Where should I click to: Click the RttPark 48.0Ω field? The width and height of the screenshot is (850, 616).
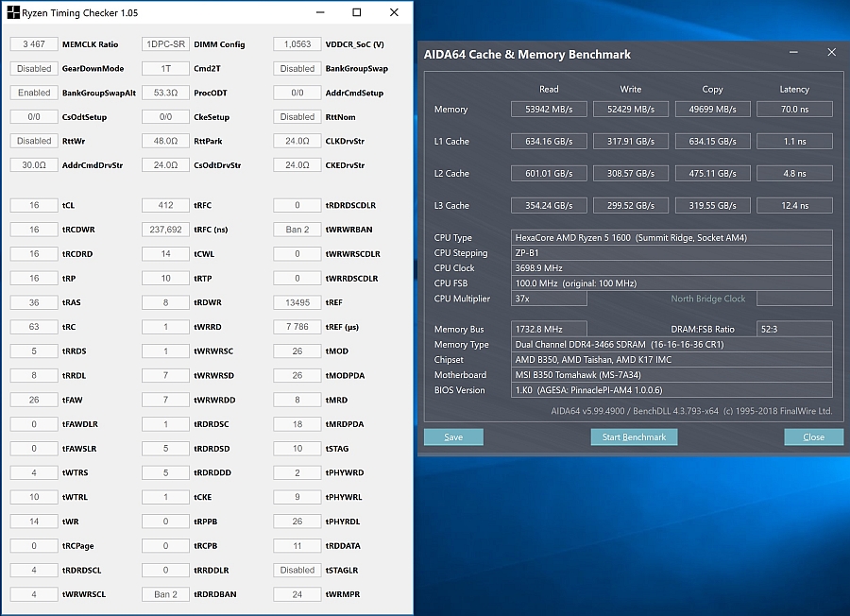click(166, 141)
